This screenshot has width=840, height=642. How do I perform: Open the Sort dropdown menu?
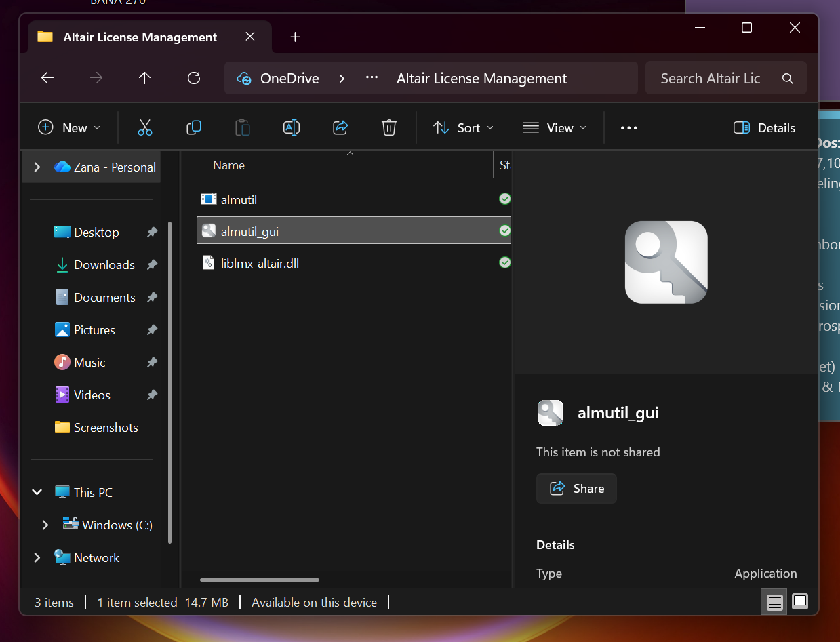(x=464, y=127)
